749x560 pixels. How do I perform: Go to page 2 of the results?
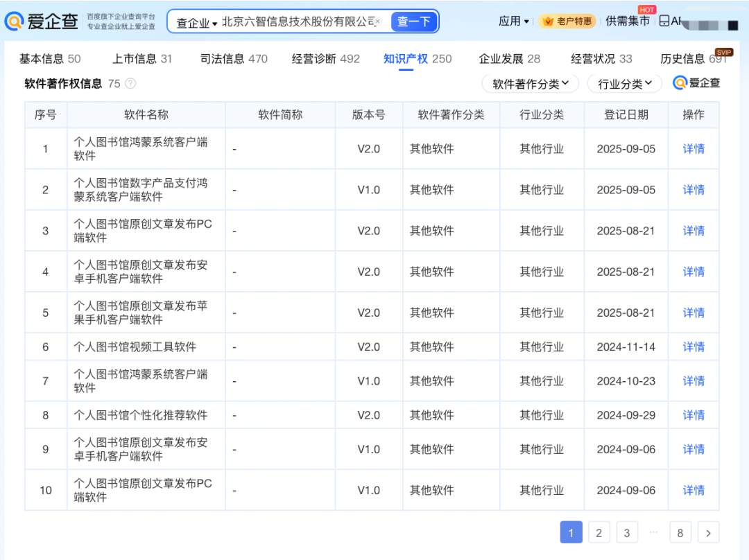coord(599,532)
